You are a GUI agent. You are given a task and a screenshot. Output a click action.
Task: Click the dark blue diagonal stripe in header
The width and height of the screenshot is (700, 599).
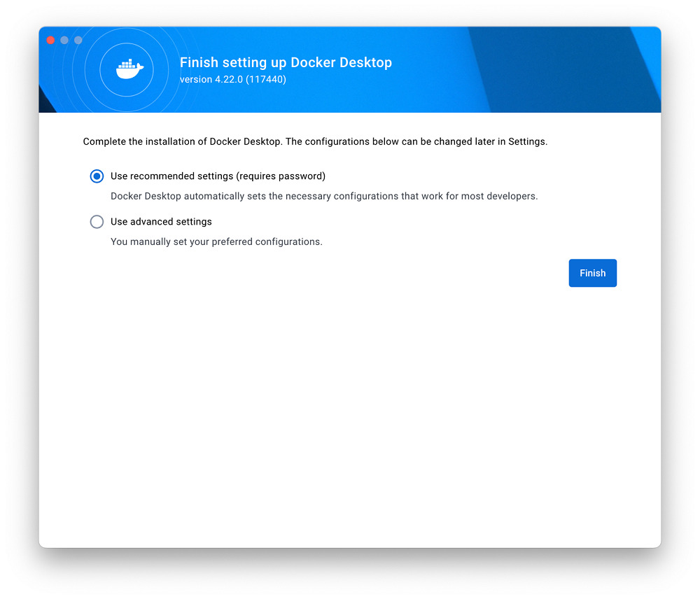click(560, 70)
